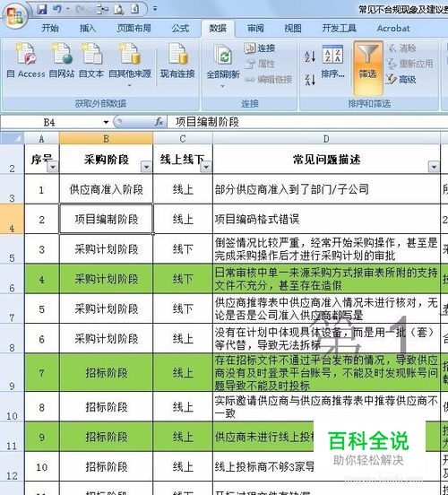This screenshot has width=448, height=495.
Task: Click green 采购计划阶段 cell in row 6
Action: 106,279
